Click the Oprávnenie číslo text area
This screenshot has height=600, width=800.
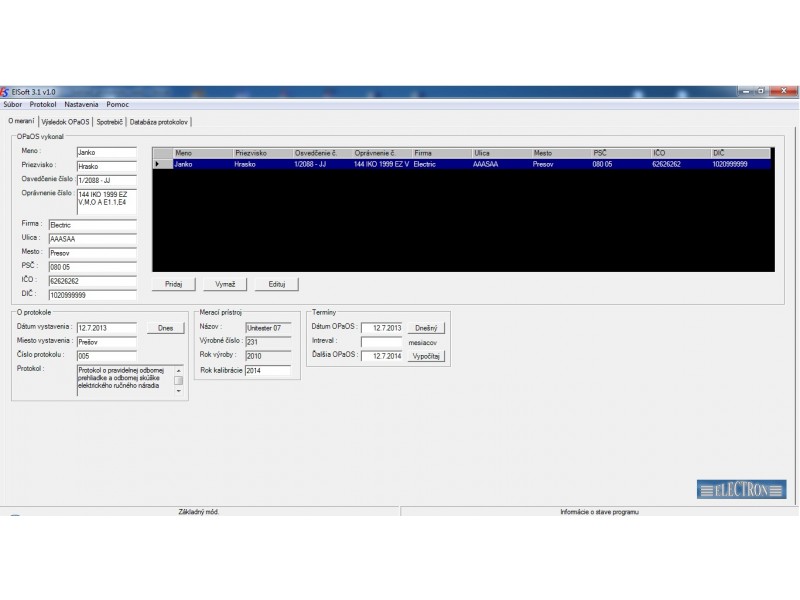[x=107, y=202]
